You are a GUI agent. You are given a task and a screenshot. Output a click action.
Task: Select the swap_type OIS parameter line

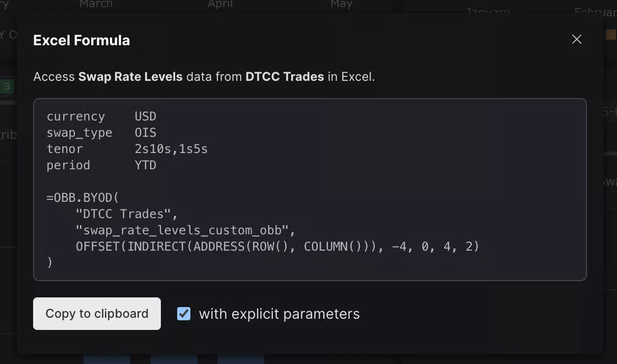(101, 133)
